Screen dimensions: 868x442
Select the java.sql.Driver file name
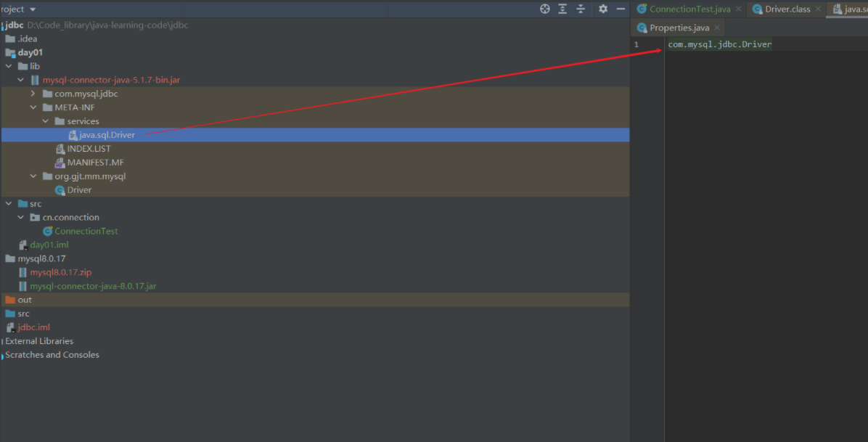[x=107, y=134]
